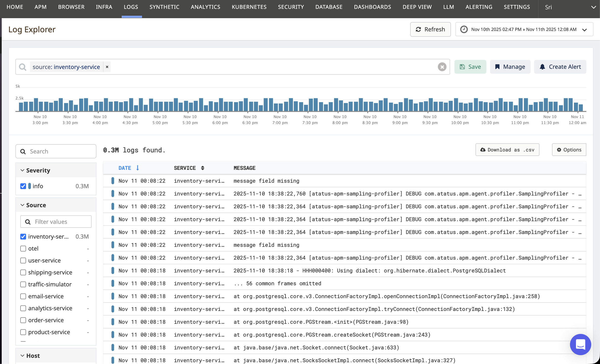Click severity bar of HHH000400 dialect log row
This screenshot has width=600, height=364.
[113, 270]
